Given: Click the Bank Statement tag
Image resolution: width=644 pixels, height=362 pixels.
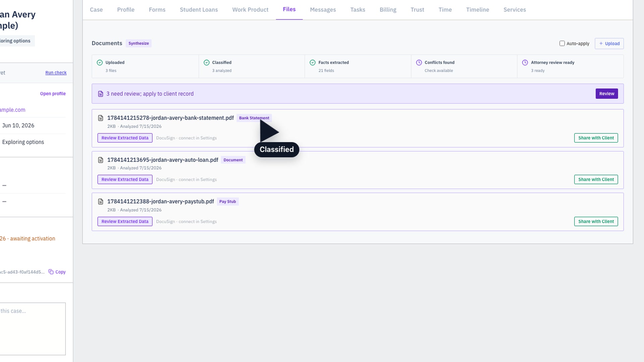Looking at the screenshot, I should point(254,118).
